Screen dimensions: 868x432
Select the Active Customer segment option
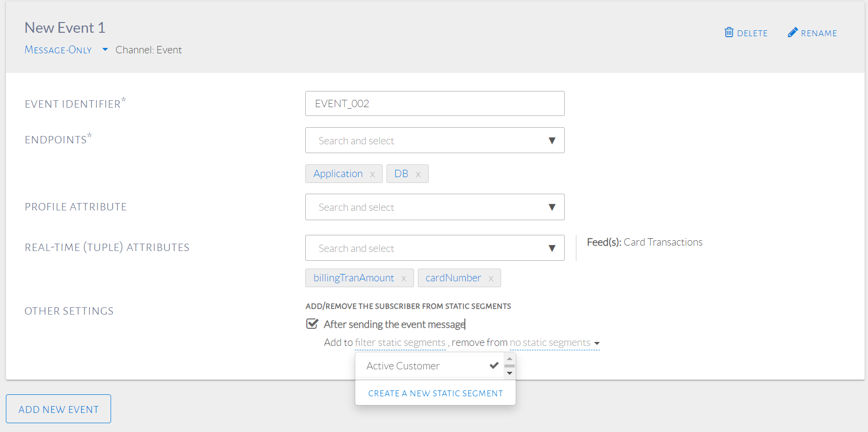click(403, 366)
